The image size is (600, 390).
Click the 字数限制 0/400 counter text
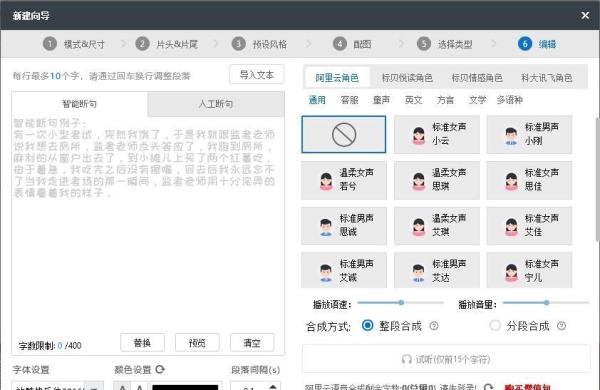pos(50,346)
